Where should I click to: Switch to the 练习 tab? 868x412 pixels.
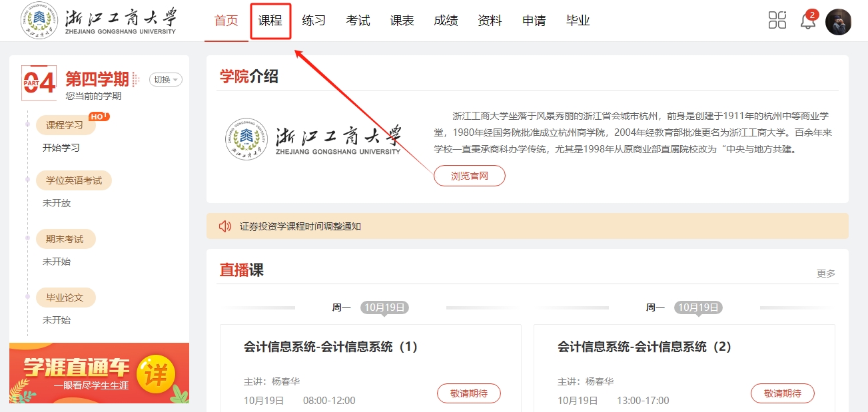(x=314, y=21)
